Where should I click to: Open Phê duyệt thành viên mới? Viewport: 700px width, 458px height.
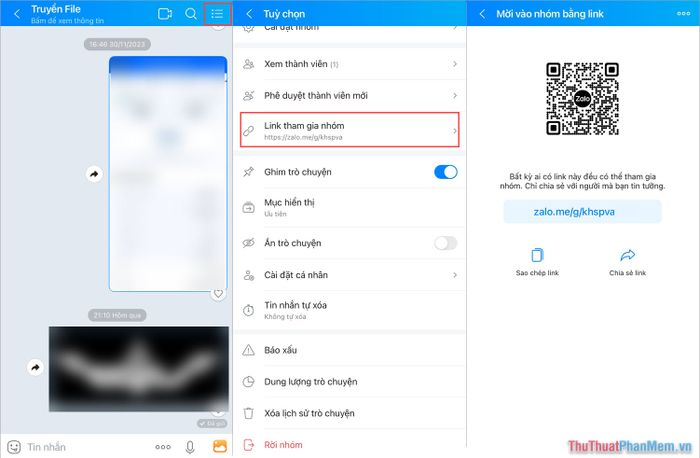[x=350, y=96]
